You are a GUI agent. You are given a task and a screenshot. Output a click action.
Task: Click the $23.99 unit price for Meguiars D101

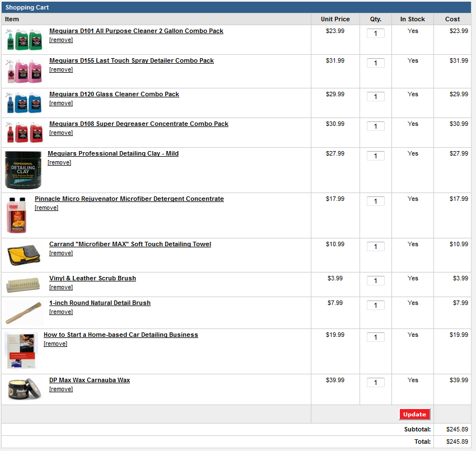click(335, 31)
